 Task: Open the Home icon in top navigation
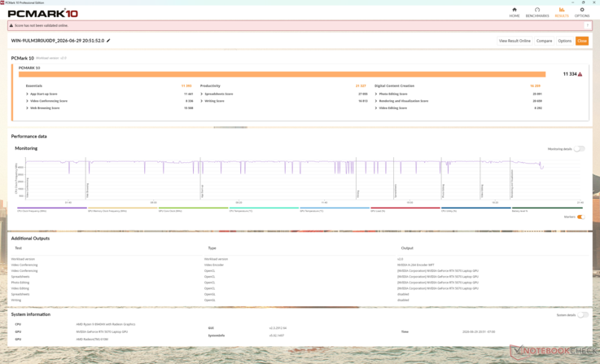coord(515,10)
